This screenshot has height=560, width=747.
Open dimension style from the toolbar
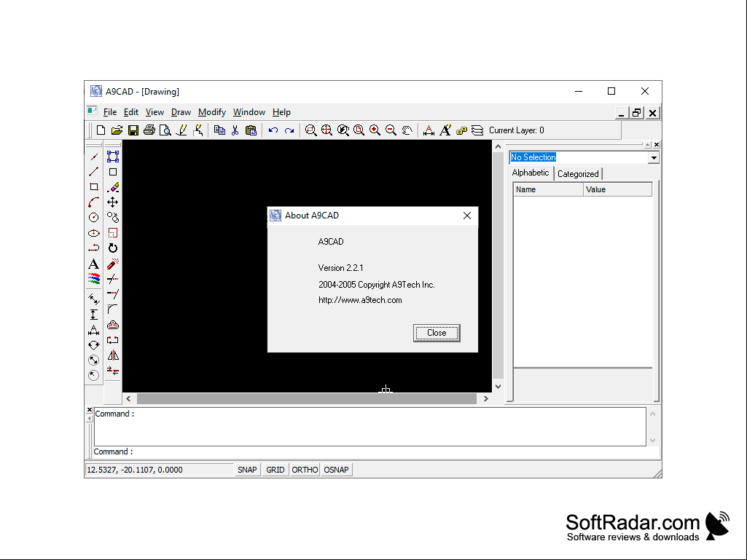(x=429, y=130)
